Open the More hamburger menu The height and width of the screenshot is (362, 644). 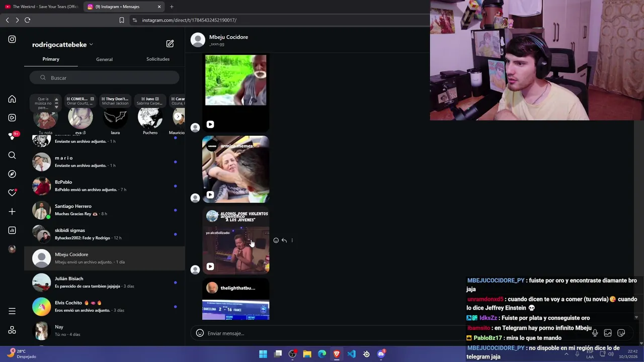pyautogui.click(x=12, y=311)
